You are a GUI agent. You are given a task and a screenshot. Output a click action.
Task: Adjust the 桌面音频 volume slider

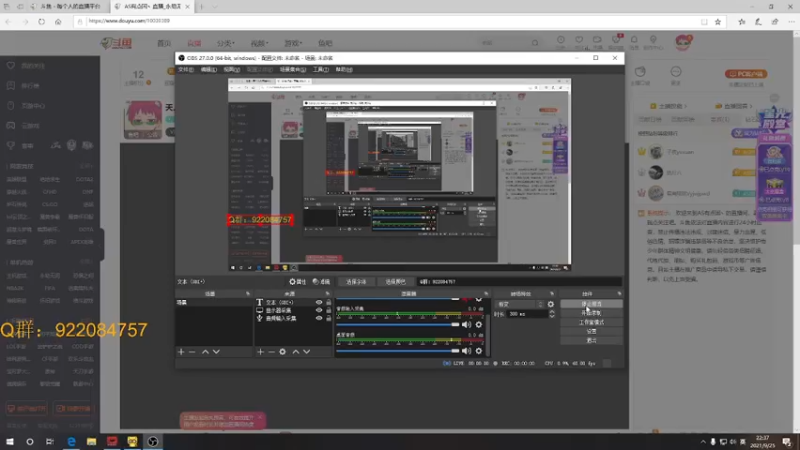pos(397,351)
